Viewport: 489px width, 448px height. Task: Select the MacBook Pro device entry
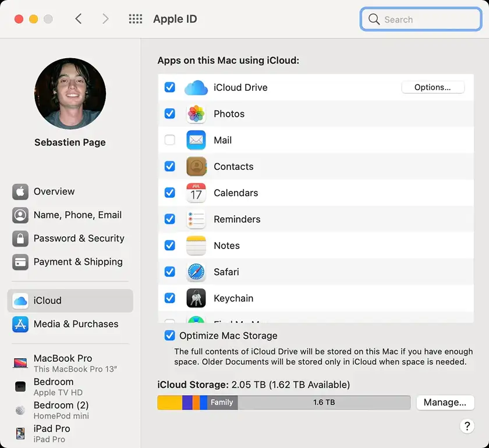point(63,363)
